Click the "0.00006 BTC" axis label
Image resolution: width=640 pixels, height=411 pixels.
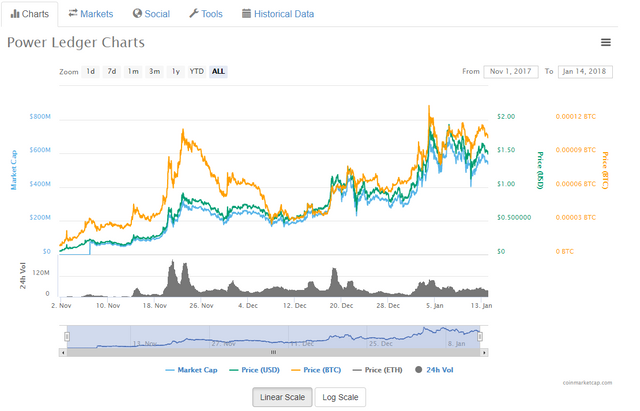pos(576,184)
